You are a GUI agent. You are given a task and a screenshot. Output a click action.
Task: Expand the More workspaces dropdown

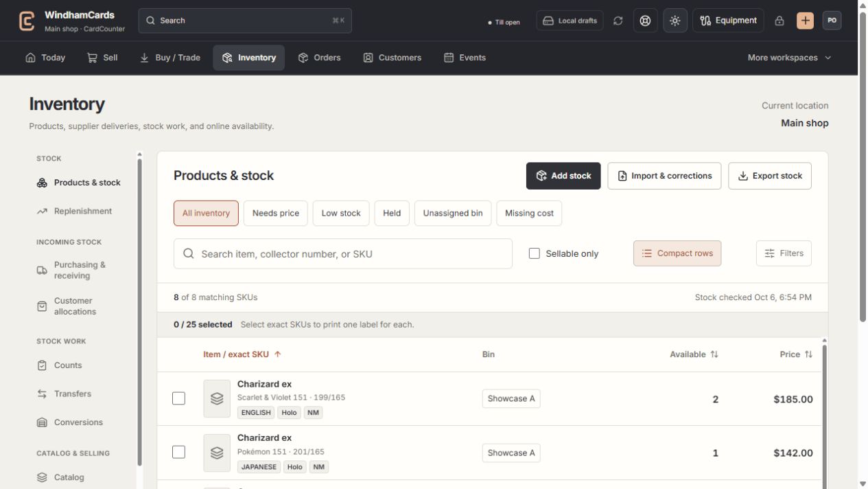click(789, 58)
